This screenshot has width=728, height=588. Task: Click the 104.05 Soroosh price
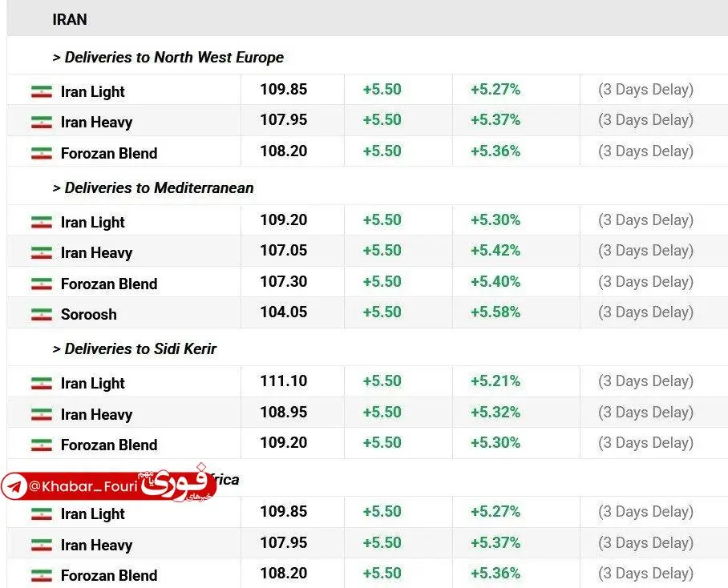283,312
